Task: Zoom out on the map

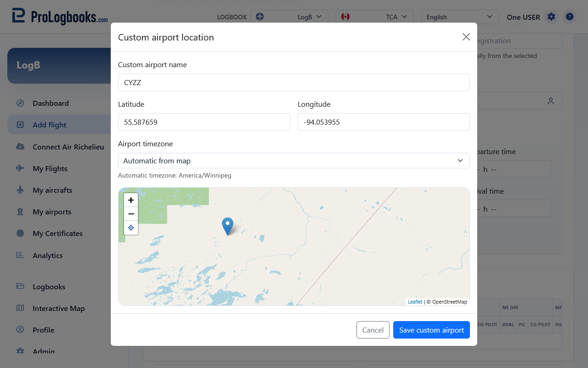Action: [131, 214]
